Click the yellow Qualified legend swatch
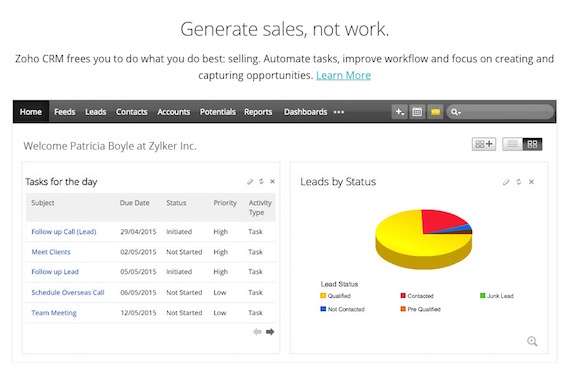The width and height of the screenshot is (570, 377). pos(323,296)
